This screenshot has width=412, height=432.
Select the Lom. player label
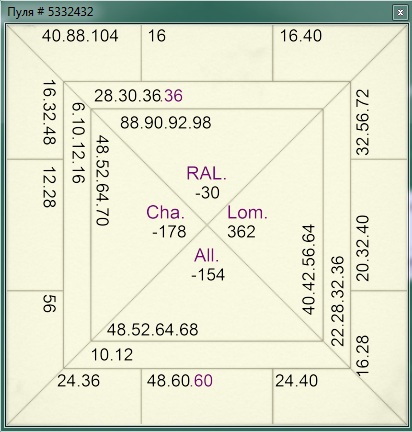tap(247, 212)
